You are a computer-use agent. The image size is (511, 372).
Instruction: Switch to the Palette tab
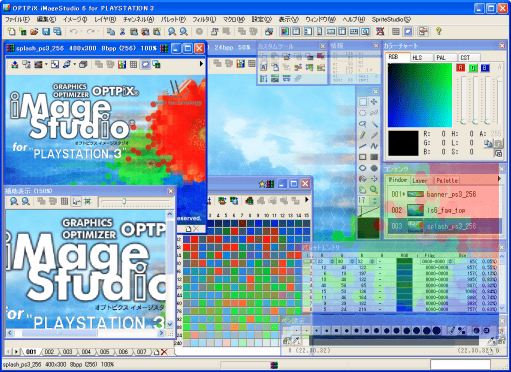click(x=447, y=180)
